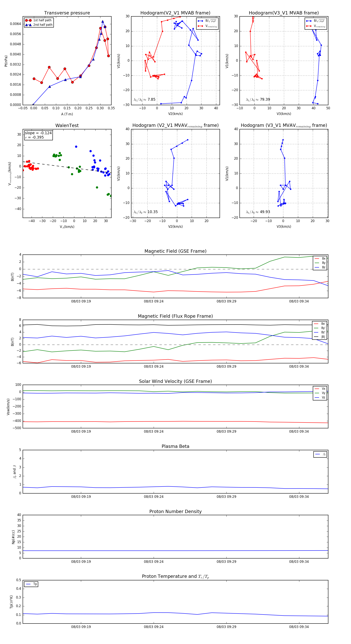Click the "Vz" legend entry in velocity plot
Screen dimensions: 351x644
[x=320, y=397]
